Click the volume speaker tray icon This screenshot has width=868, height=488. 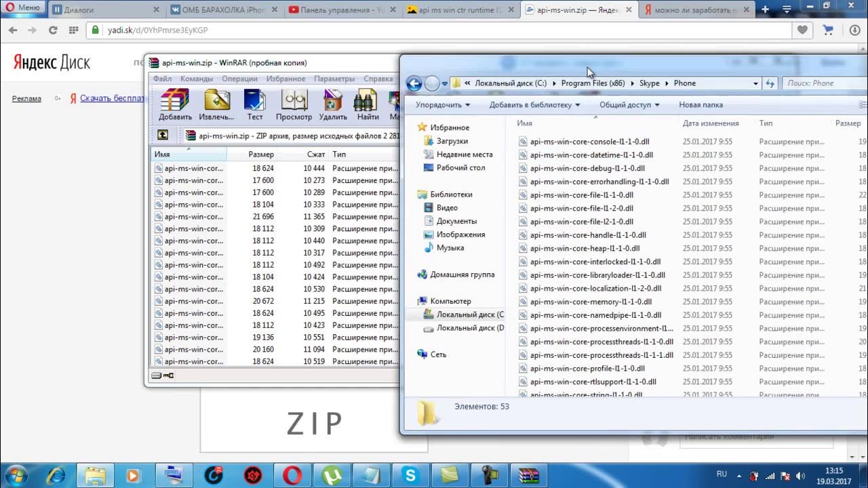(800, 475)
